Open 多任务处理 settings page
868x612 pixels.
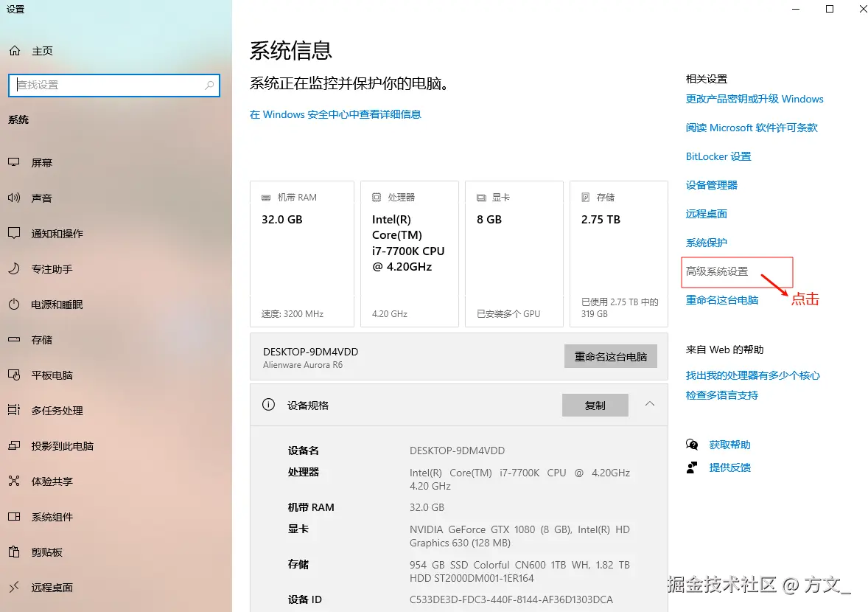[57, 411]
